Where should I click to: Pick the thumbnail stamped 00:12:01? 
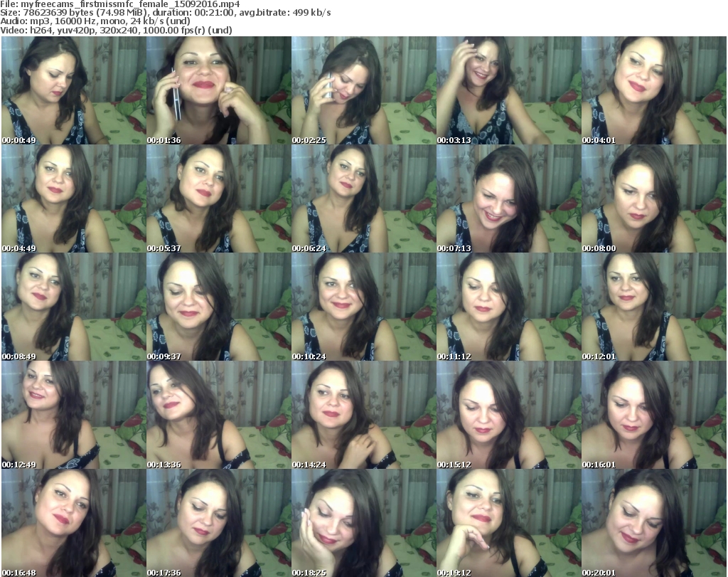click(653, 307)
